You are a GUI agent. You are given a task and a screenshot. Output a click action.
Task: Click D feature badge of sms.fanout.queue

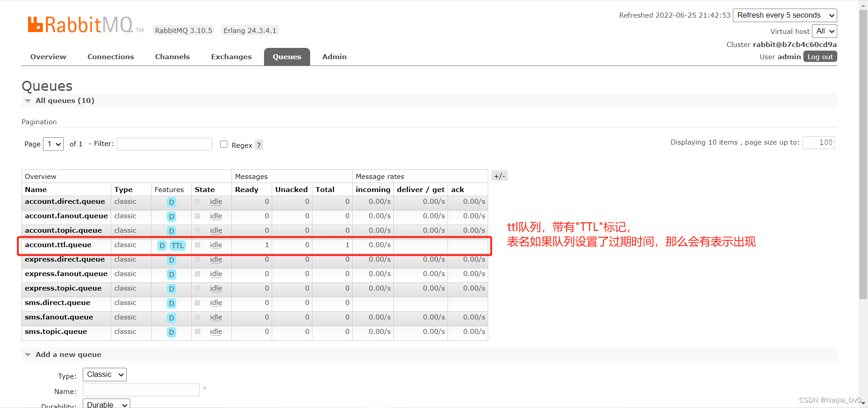click(171, 318)
